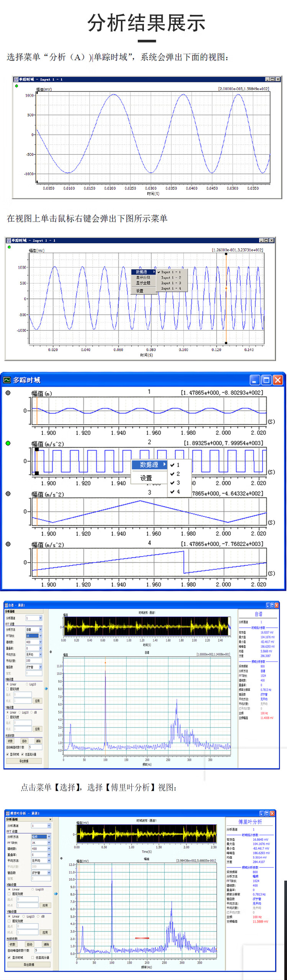Select Y-axis dB radio in the 自谱 window
The width and height of the screenshot is (287, 980).
click(31, 712)
